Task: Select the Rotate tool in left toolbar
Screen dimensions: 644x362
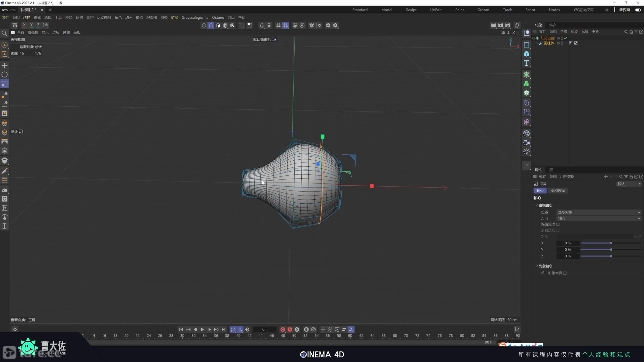Action: pos(5,75)
